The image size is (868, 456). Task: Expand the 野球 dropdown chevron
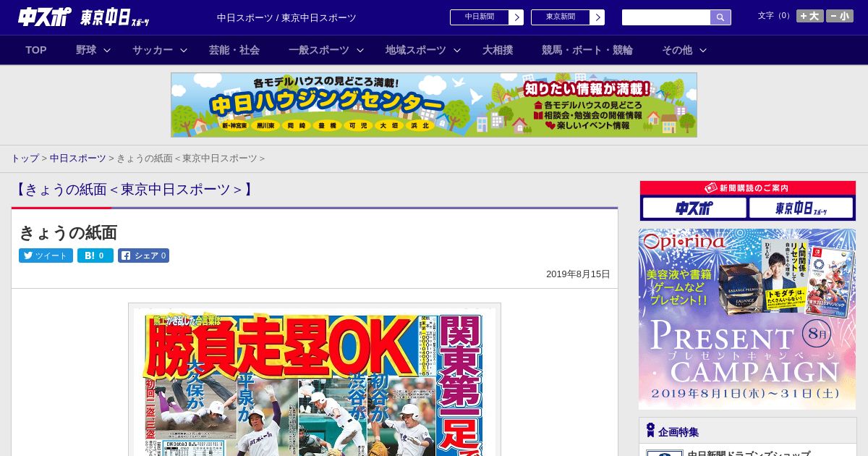pyautogui.click(x=107, y=50)
